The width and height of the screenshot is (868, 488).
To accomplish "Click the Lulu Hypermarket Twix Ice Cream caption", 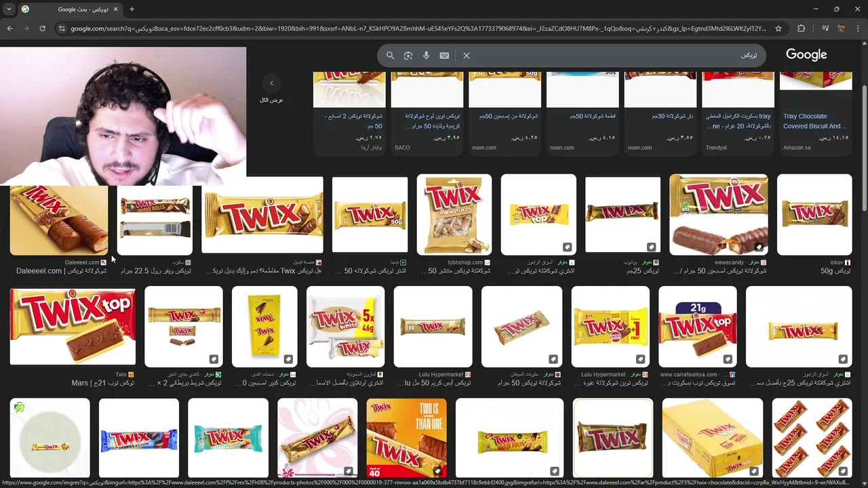I will 433,383.
